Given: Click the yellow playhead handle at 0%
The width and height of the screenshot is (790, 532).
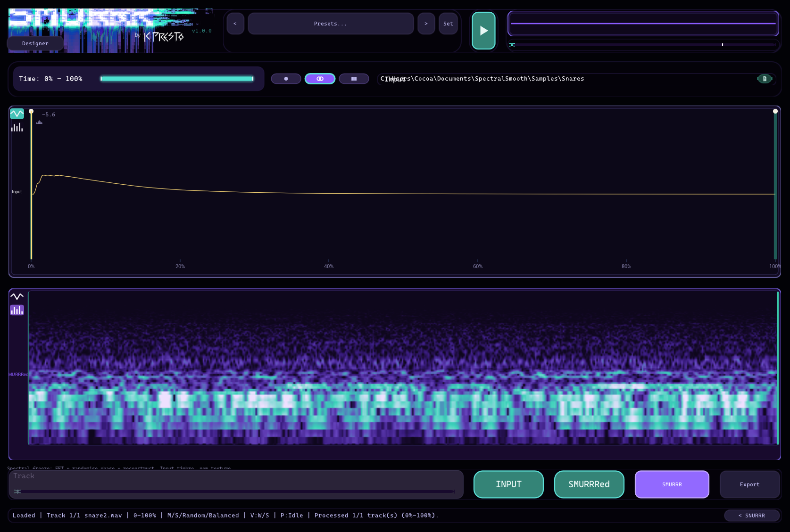Looking at the screenshot, I should tap(31, 111).
